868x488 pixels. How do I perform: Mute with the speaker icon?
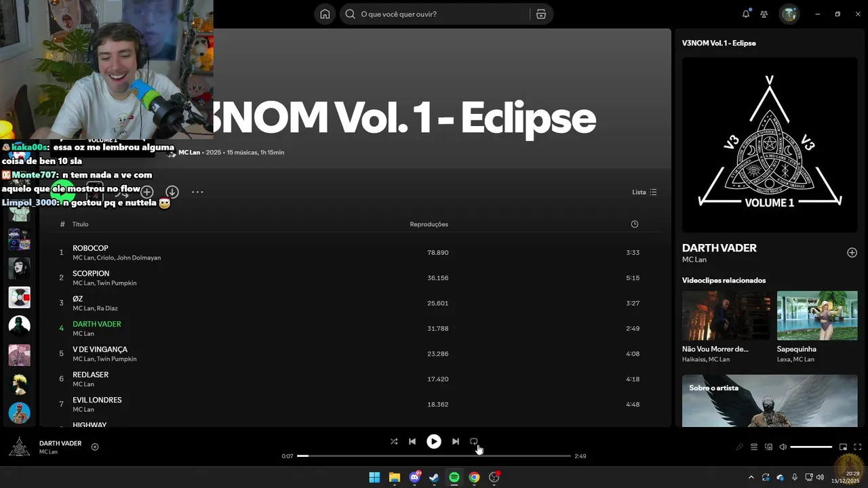point(783,447)
